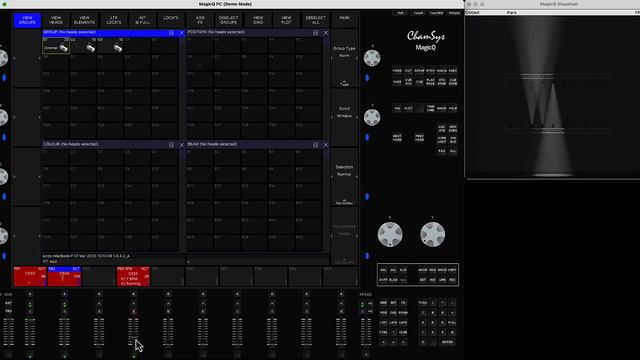The width and height of the screenshot is (640, 360).
Task: Activate playback PB2 tile
Action: [64, 276]
